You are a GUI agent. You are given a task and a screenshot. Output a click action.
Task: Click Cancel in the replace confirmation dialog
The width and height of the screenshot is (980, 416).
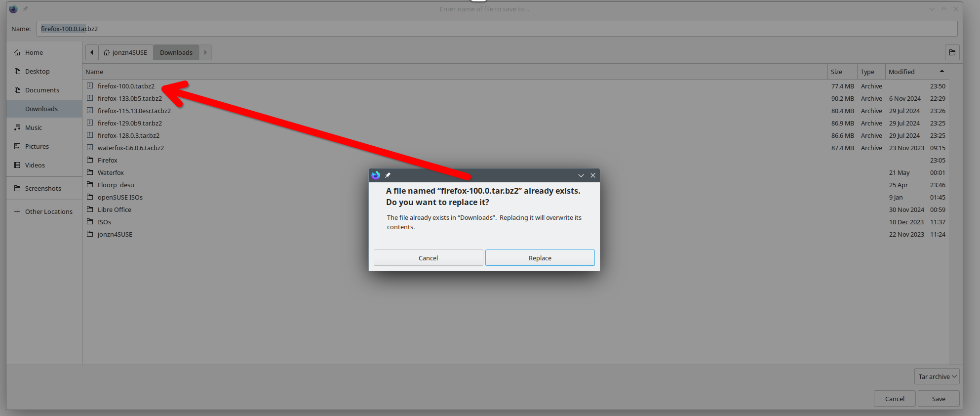point(428,258)
